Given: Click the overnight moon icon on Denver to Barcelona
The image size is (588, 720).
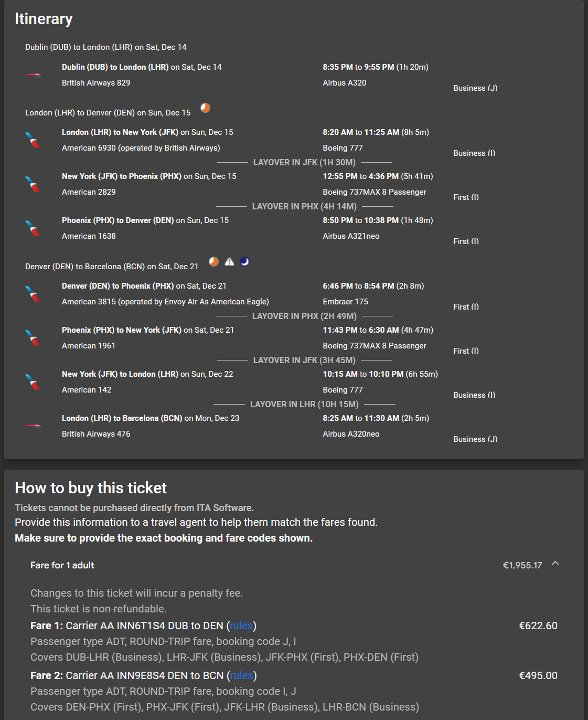Looking at the screenshot, I should [244, 261].
